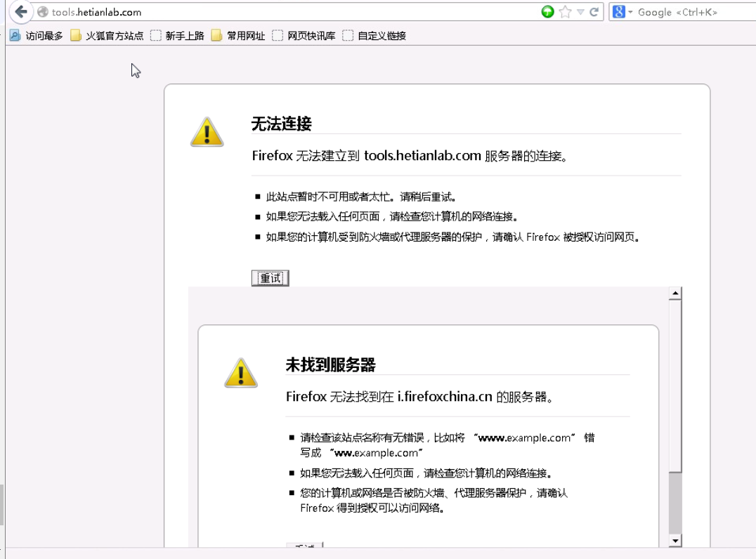Reload the page with the refresh icon

[x=594, y=12]
